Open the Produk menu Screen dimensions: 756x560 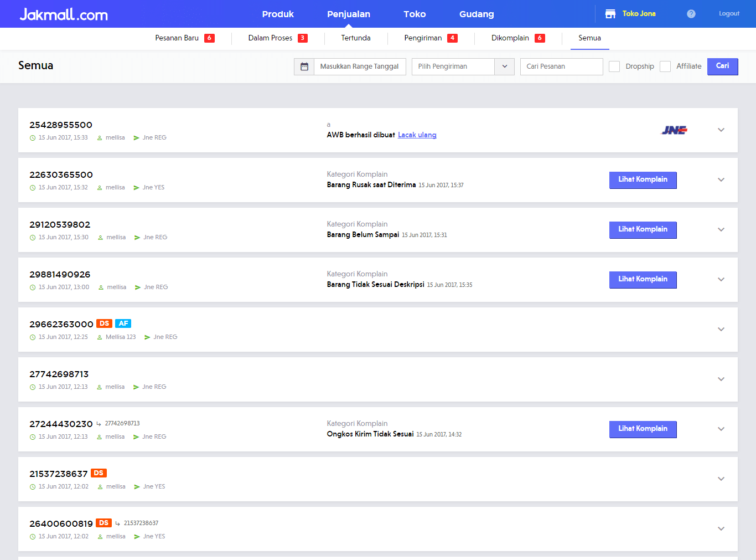point(278,14)
